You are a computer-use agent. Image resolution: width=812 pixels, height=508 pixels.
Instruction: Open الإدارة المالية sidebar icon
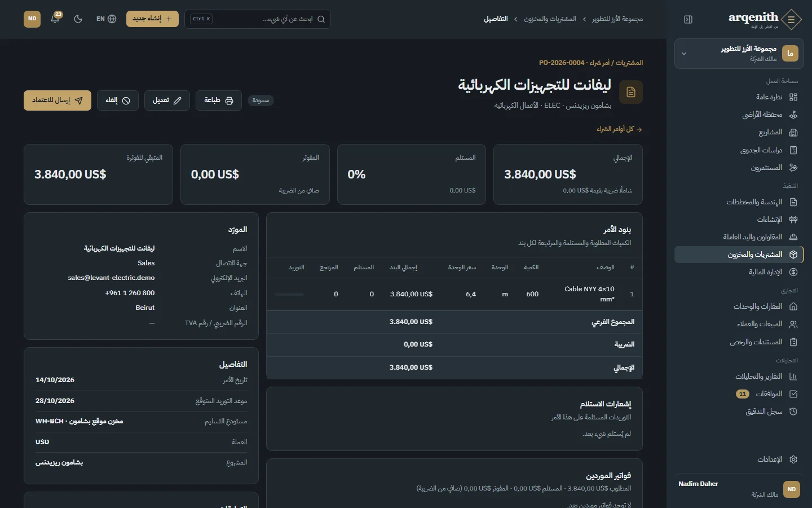793,272
